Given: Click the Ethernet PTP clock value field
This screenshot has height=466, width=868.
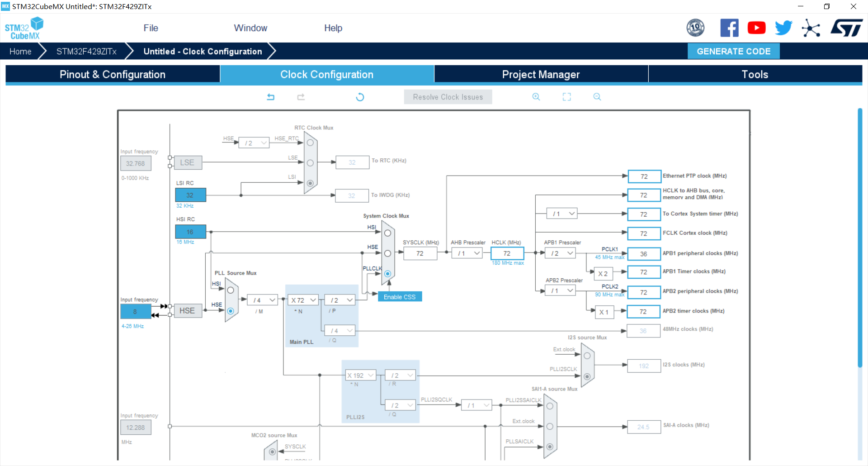Looking at the screenshot, I should 644,176.
